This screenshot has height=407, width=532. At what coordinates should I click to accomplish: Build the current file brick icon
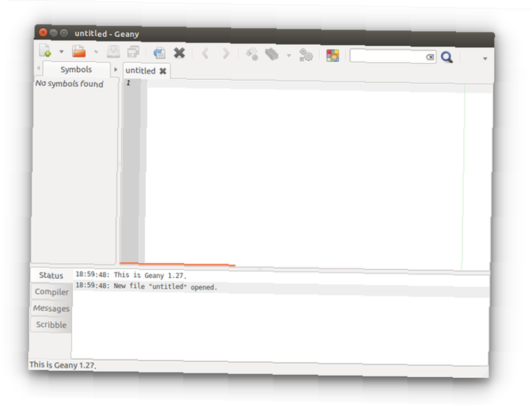pos(272,54)
